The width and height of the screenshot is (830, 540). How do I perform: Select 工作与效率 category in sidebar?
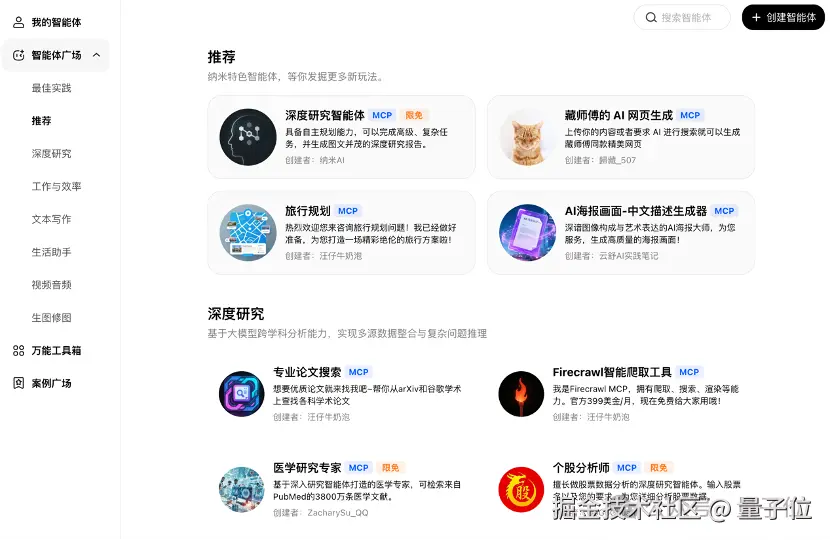point(56,186)
